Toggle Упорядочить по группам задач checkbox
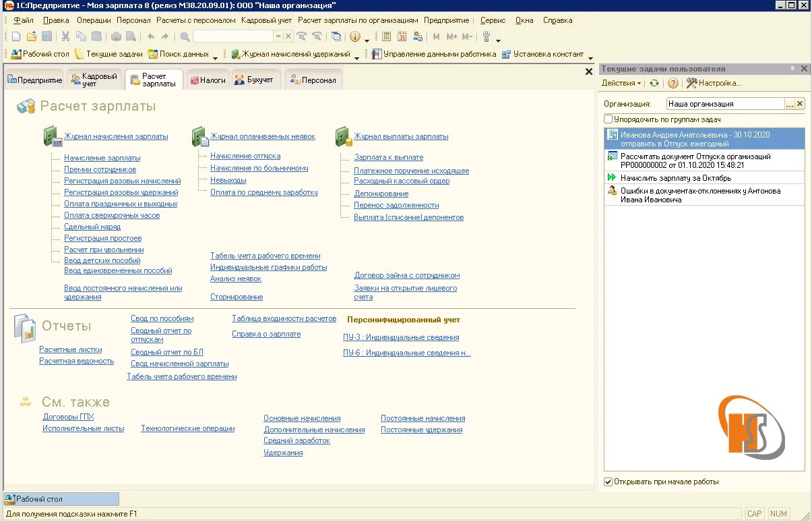 (x=608, y=119)
